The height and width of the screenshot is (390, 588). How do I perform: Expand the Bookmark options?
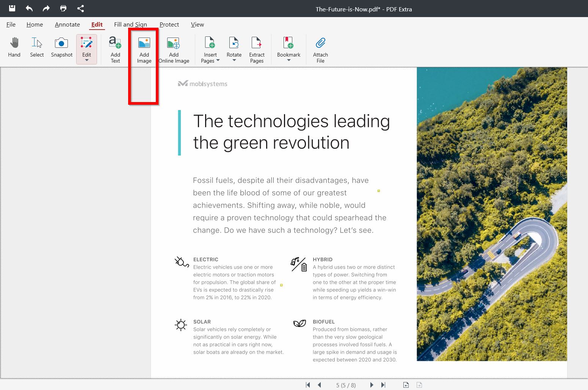[289, 60]
